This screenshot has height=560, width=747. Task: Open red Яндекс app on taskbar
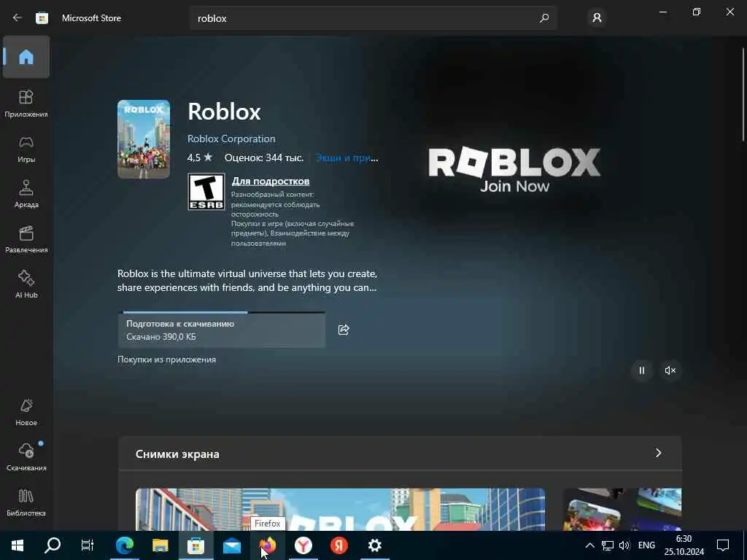[338, 545]
